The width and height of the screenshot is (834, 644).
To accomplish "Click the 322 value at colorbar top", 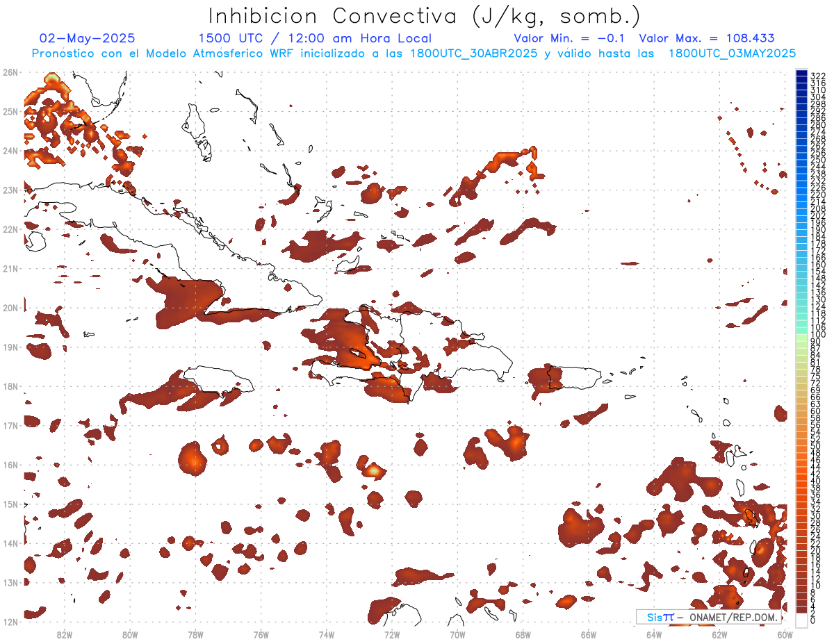I will pyautogui.click(x=818, y=76).
